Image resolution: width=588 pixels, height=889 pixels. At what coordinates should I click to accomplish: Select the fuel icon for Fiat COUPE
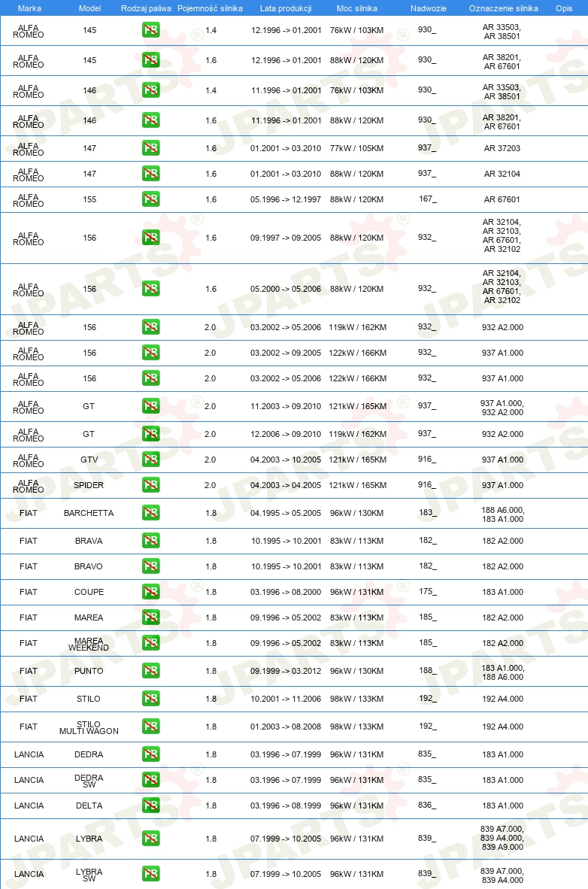[151, 592]
